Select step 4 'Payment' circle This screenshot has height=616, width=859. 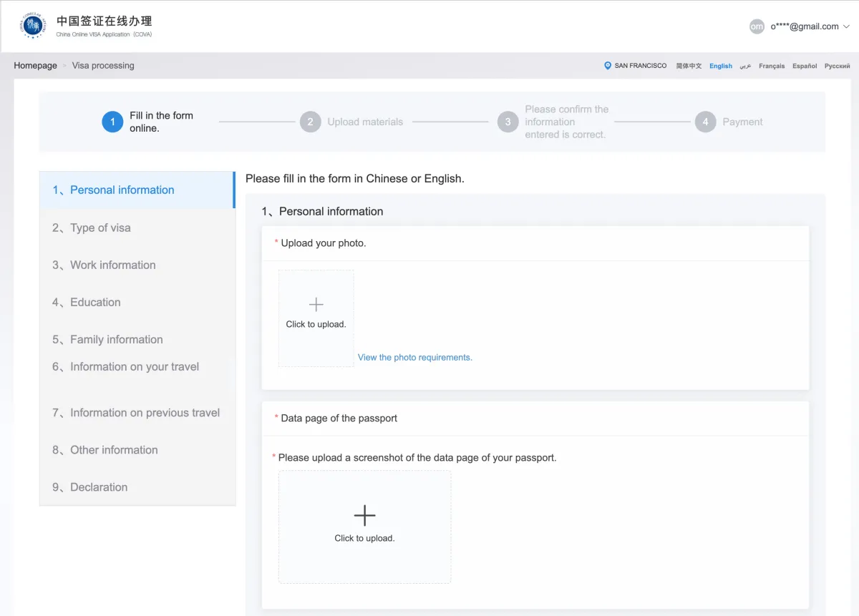(705, 122)
